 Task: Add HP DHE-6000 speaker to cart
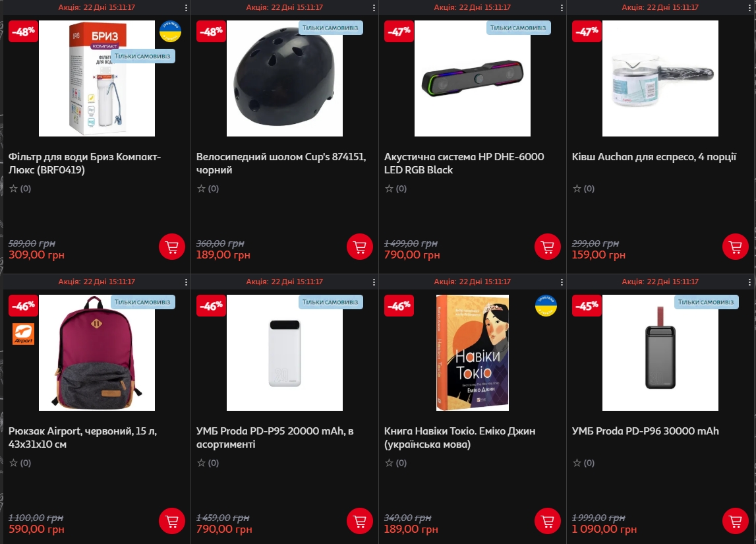point(548,247)
